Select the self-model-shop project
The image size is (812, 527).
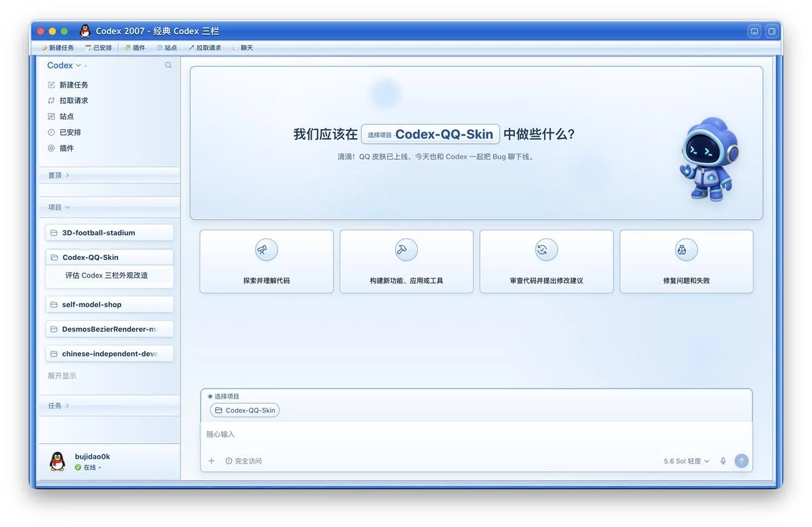109,305
